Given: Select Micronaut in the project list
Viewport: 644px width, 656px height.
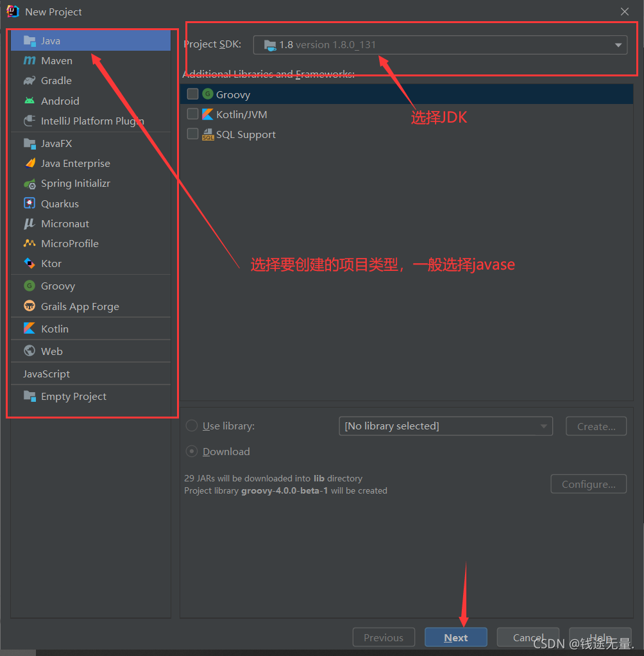Looking at the screenshot, I should 90,224.
